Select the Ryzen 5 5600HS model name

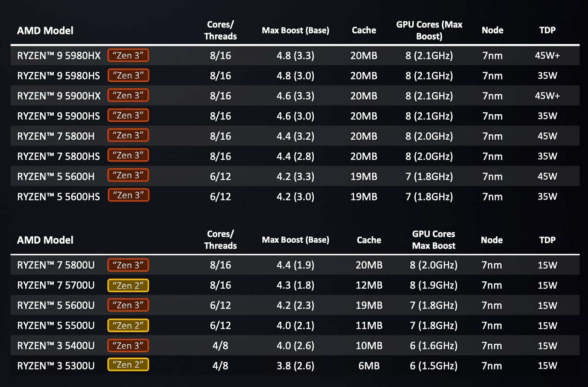(58, 196)
